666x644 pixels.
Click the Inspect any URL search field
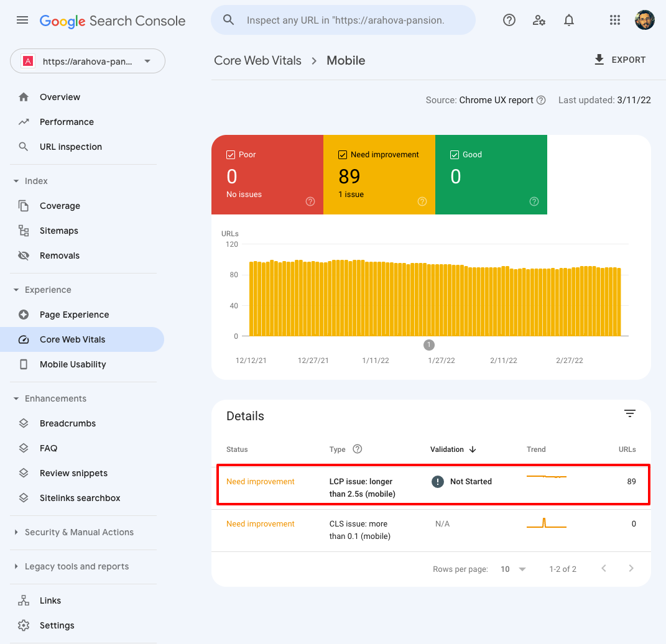[x=343, y=20]
